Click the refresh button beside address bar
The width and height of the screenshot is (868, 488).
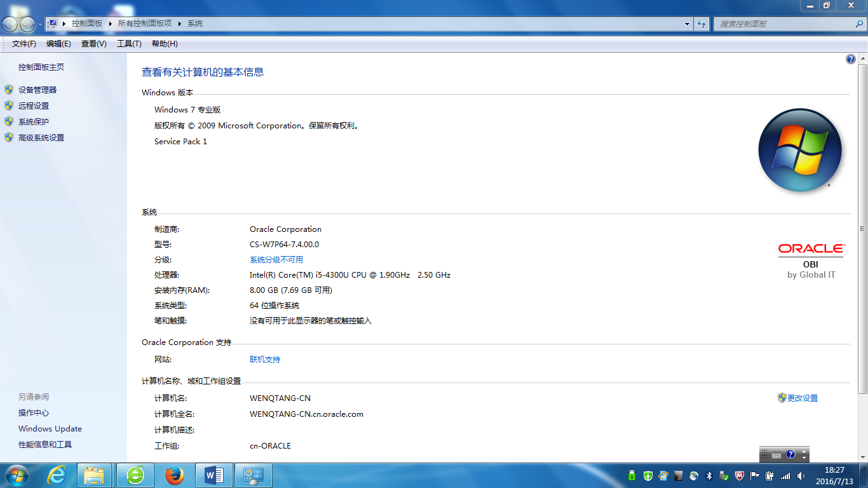[x=702, y=24]
